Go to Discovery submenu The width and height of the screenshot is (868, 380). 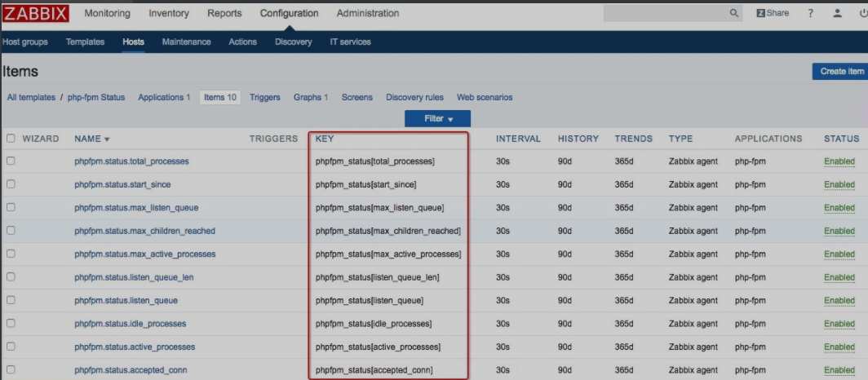(294, 42)
